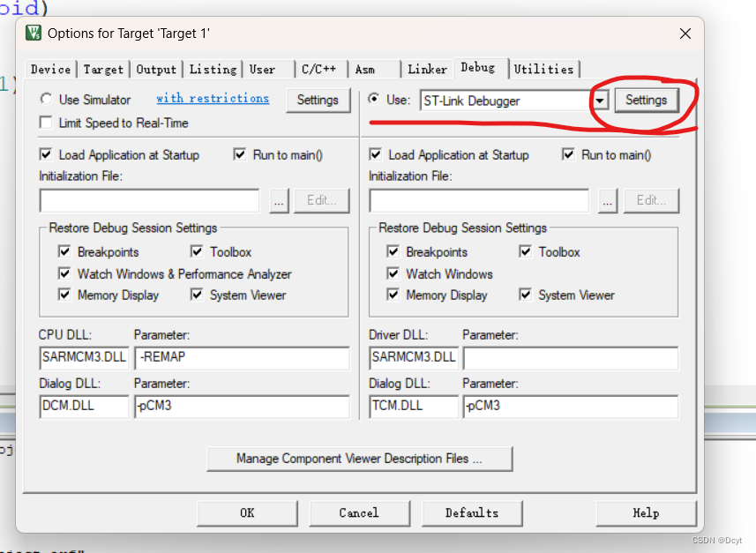Enable Limit Speed to Real-Time

click(46, 123)
